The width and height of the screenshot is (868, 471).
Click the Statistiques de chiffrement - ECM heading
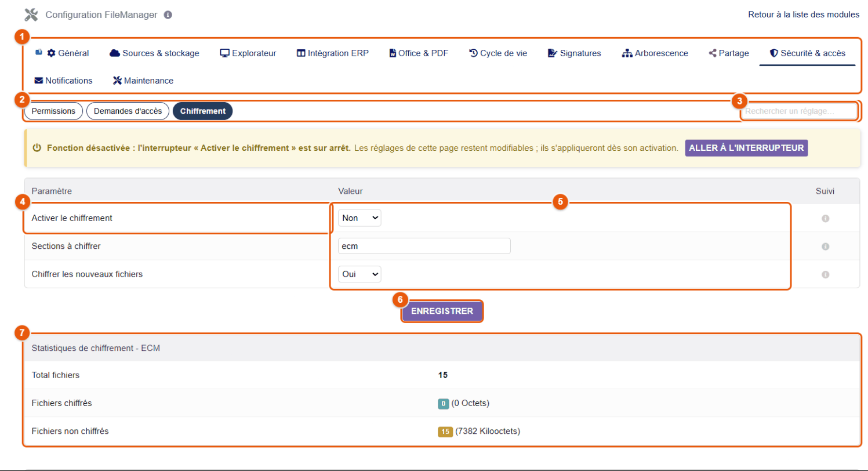pyautogui.click(x=96, y=349)
